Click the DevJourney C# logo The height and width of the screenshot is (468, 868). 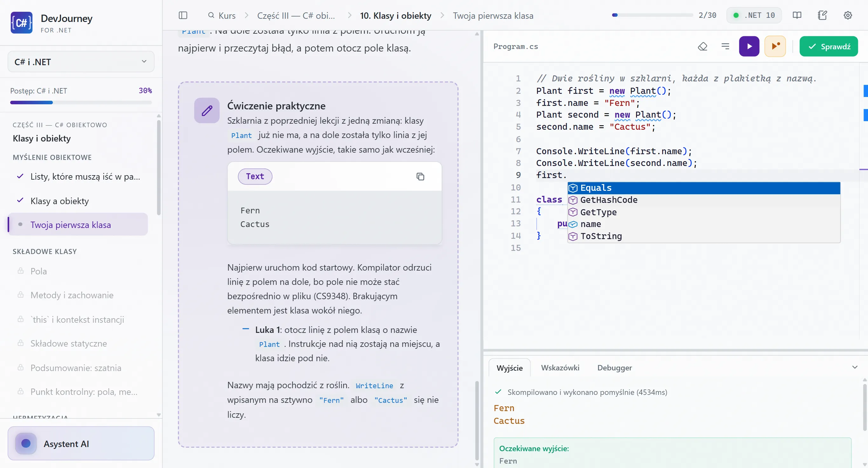click(22, 23)
